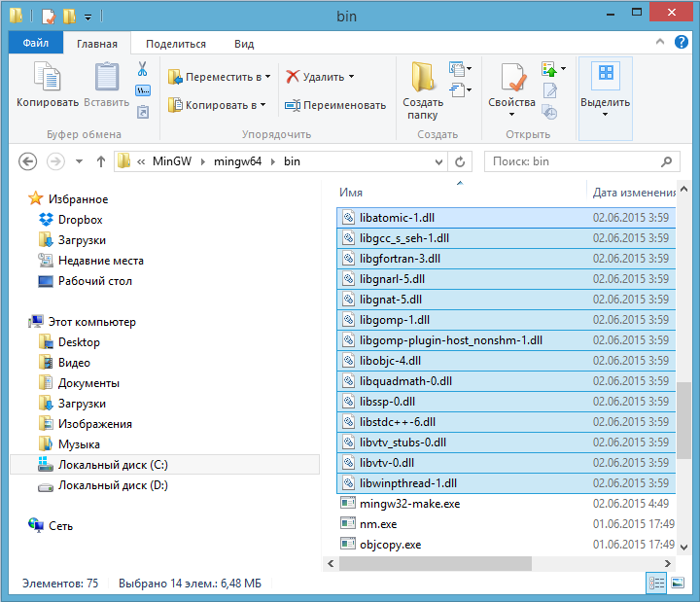Go forward with the right arrow button
The image size is (700, 602).
click(x=55, y=161)
